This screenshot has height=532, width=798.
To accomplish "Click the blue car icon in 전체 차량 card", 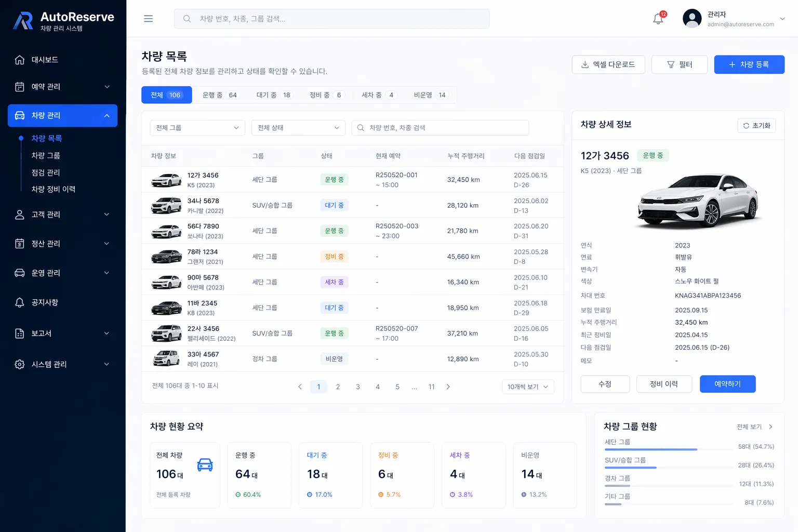I will click(205, 464).
